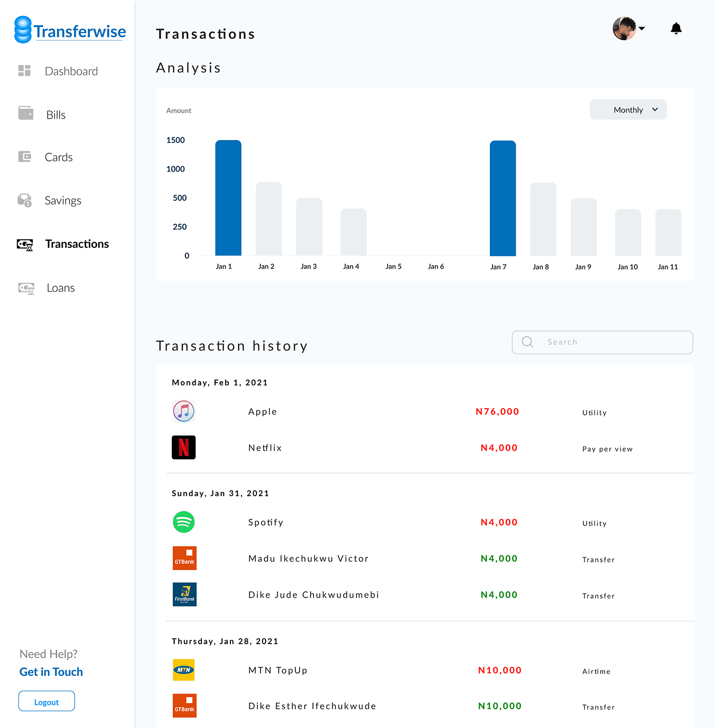This screenshot has width=715, height=728.
Task: Click the Apple Music transaction icon
Action: coord(184,411)
